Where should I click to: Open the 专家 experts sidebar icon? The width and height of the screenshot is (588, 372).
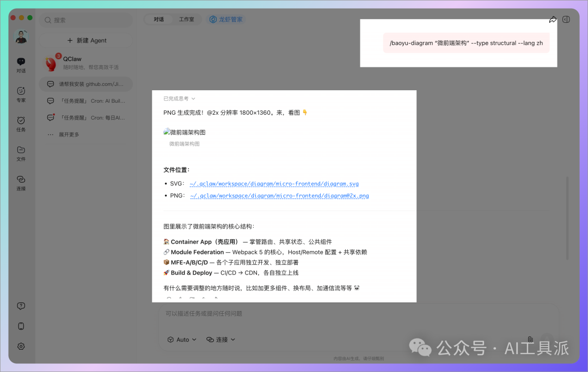pyautogui.click(x=21, y=95)
